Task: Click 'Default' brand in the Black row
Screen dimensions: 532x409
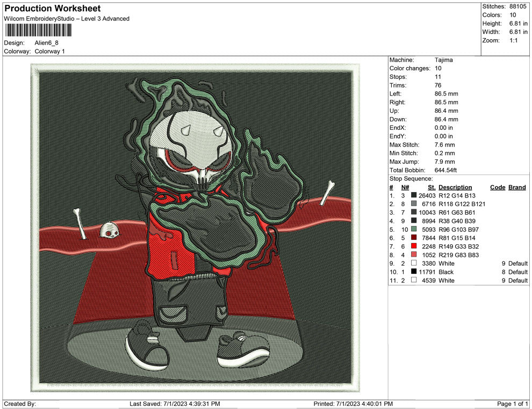Action: point(517,272)
